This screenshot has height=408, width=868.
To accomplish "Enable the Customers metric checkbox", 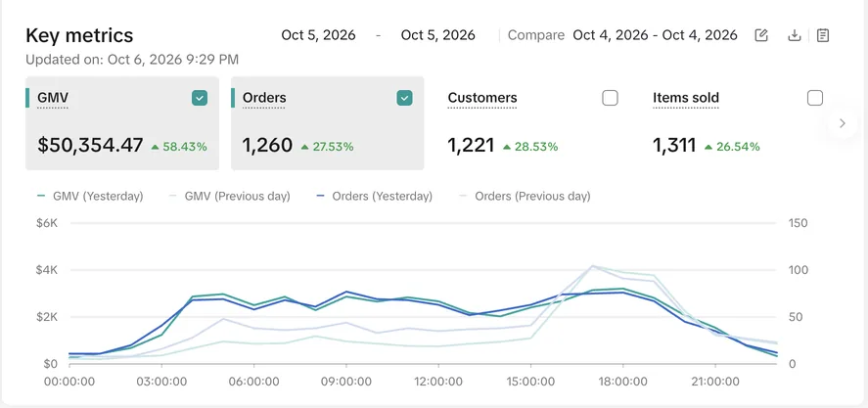I will tap(610, 99).
